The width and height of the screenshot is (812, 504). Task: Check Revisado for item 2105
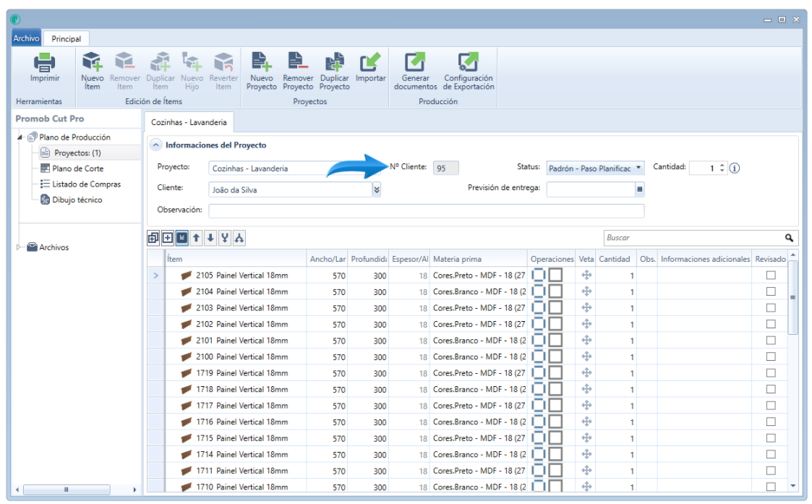click(x=771, y=276)
